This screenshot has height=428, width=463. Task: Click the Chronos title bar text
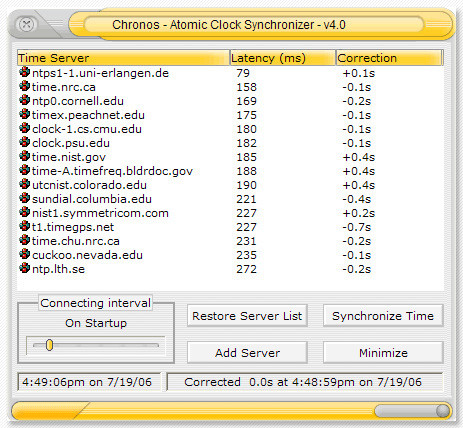pos(229,25)
